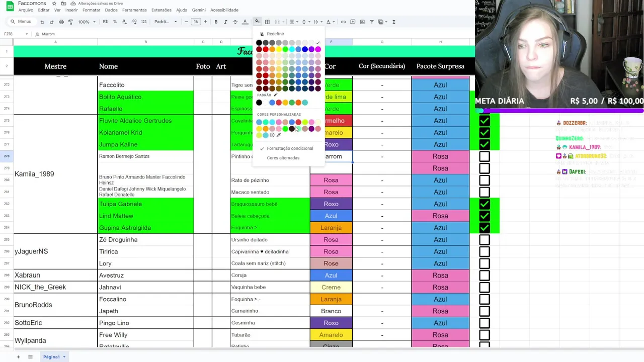Check the checkbox in Zé Droguinha row
Screen dimensions: 644x362
click(485, 240)
